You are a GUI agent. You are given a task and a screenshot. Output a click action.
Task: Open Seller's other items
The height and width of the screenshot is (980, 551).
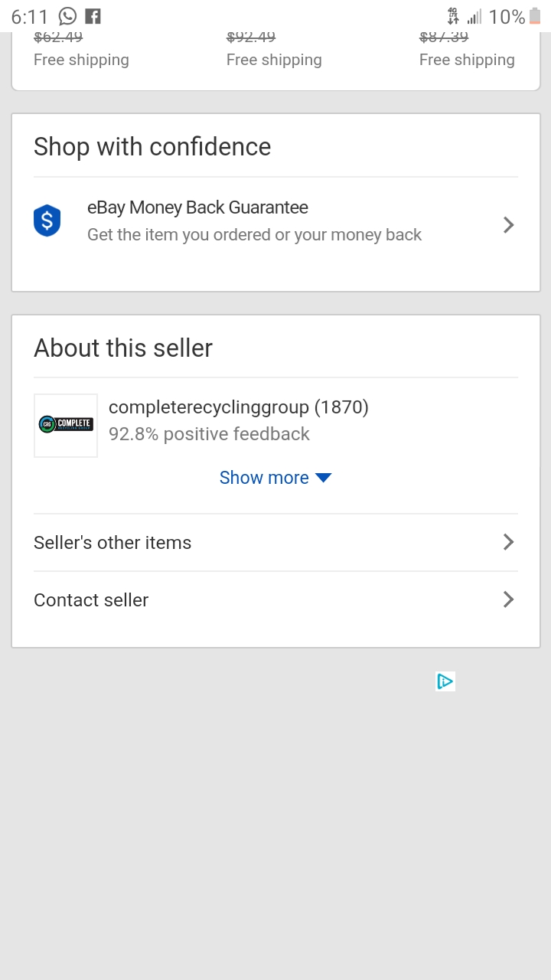coord(112,543)
